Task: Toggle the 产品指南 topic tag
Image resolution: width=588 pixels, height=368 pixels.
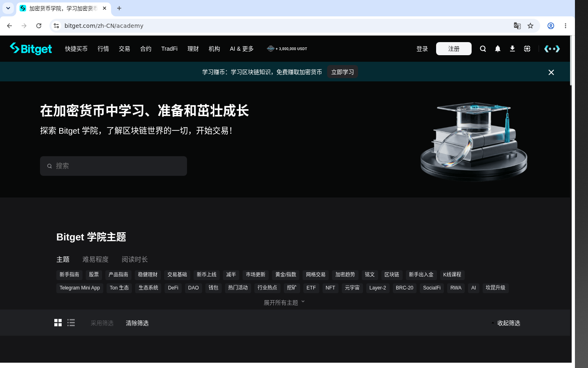Action: point(118,275)
